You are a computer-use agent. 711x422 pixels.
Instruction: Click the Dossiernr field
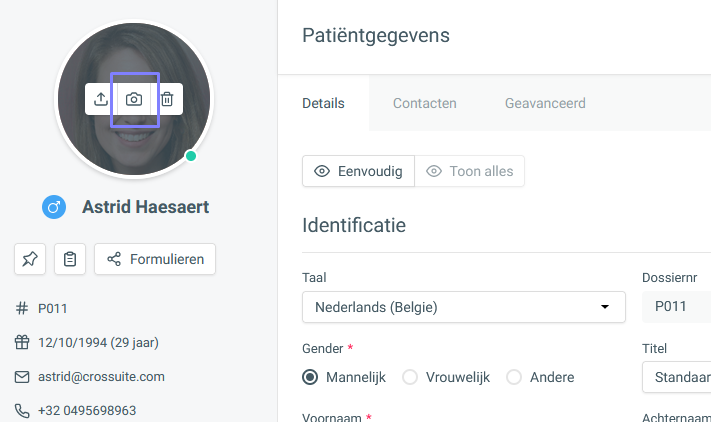677,307
